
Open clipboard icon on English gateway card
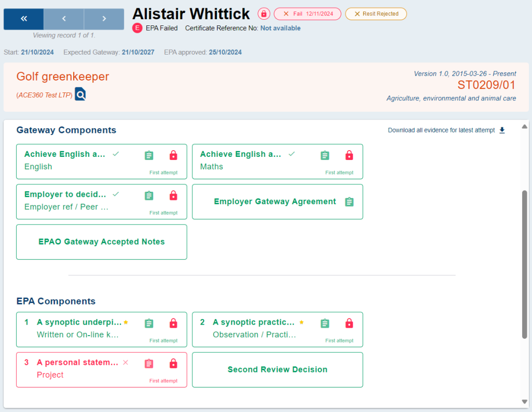tap(149, 155)
